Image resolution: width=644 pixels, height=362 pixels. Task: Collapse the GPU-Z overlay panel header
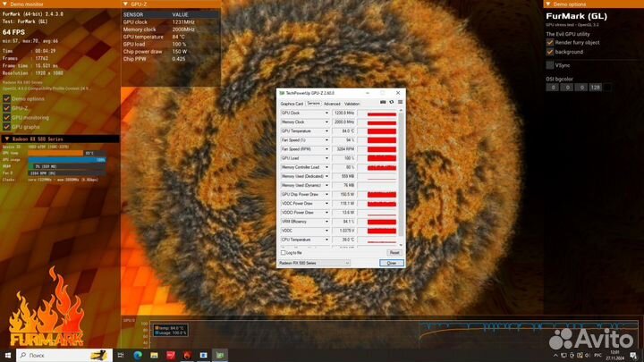[126, 4]
